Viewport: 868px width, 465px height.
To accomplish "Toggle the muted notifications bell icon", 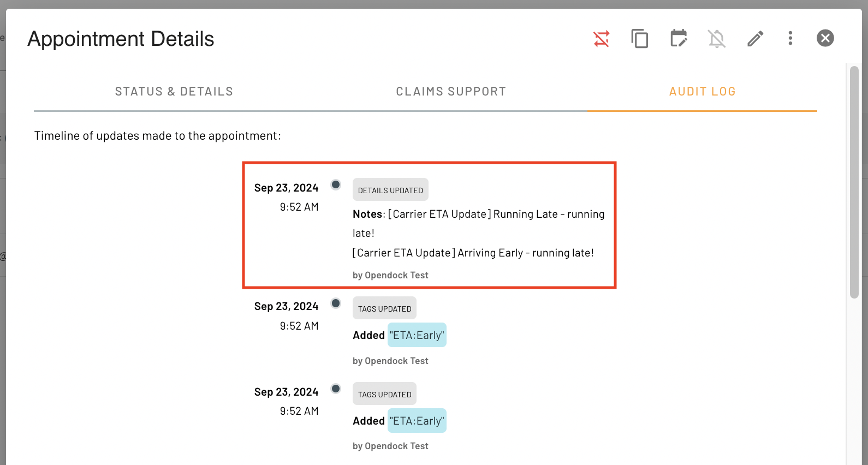I will point(717,39).
